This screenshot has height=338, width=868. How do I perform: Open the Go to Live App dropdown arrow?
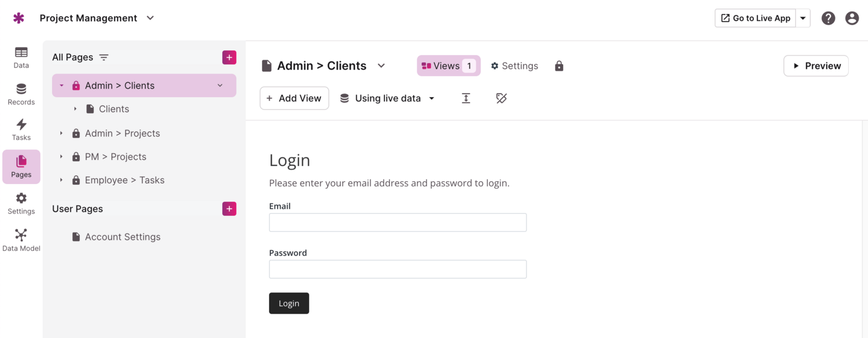click(x=803, y=18)
